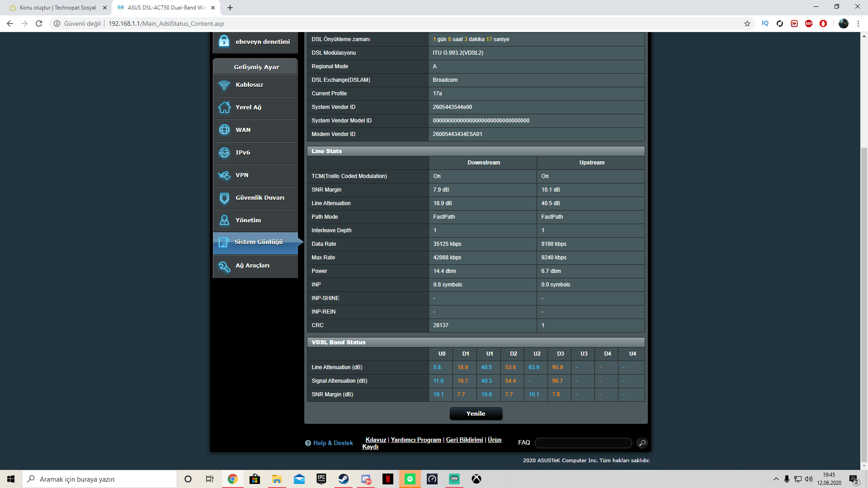Click the Yerel Ağ house icon
The width and height of the screenshot is (868, 488).
click(x=224, y=108)
